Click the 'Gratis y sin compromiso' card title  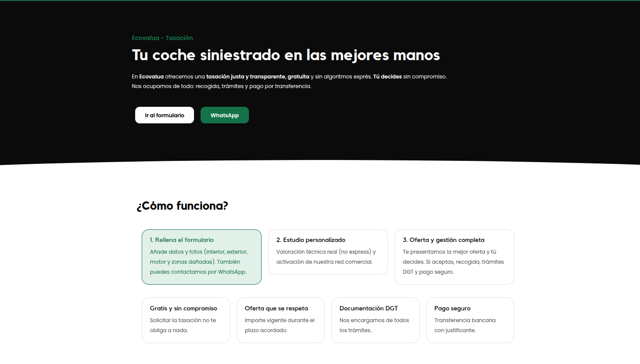(184, 308)
